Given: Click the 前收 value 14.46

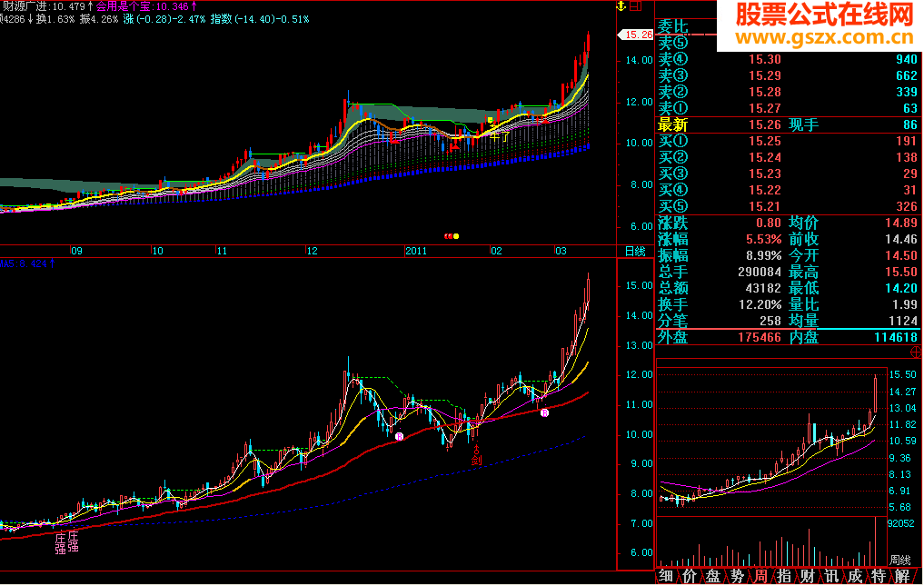Looking at the screenshot, I should (x=901, y=240).
